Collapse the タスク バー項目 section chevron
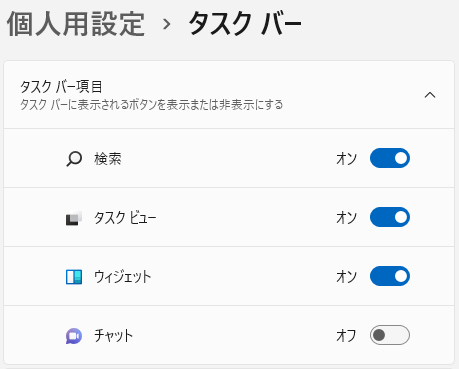Image resolution: width=459 pixels, height=369 pixels. pos(430,95)
